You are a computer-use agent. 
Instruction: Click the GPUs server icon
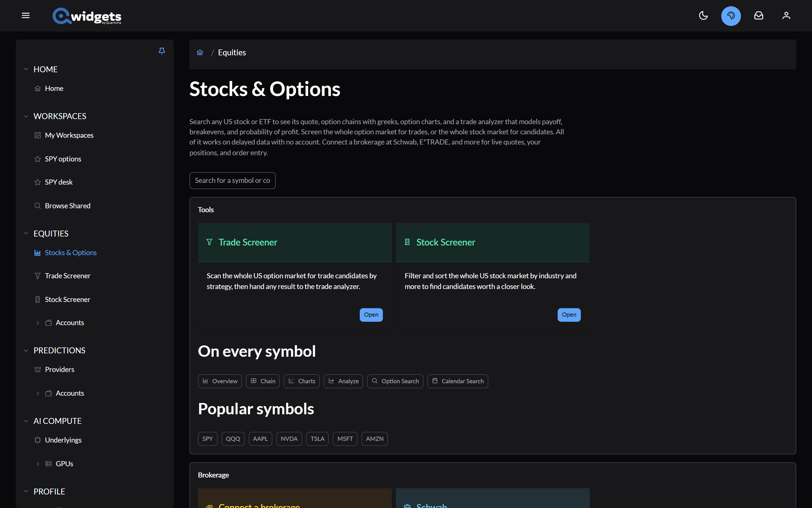coord(49,464)
